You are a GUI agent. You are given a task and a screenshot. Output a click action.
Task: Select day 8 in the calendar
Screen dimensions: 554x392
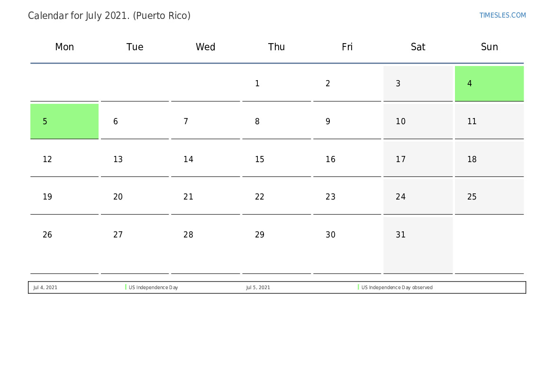tap(276, 121)
